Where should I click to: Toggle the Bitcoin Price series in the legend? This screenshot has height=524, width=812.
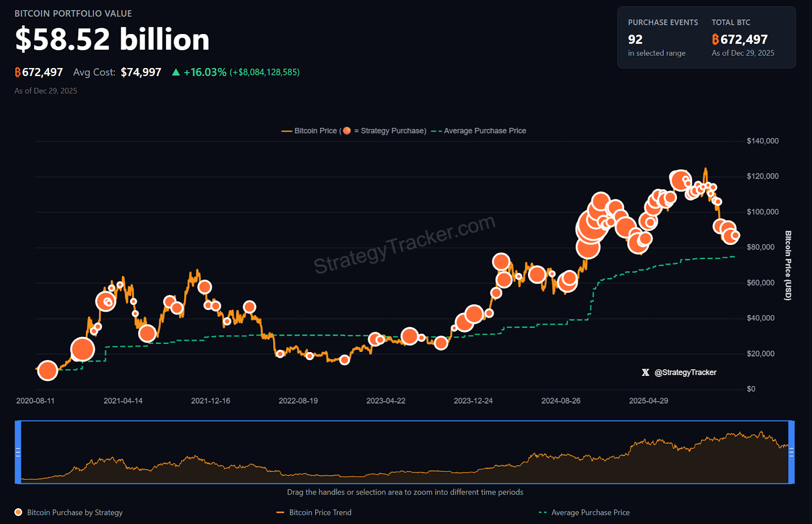(315, 130)
